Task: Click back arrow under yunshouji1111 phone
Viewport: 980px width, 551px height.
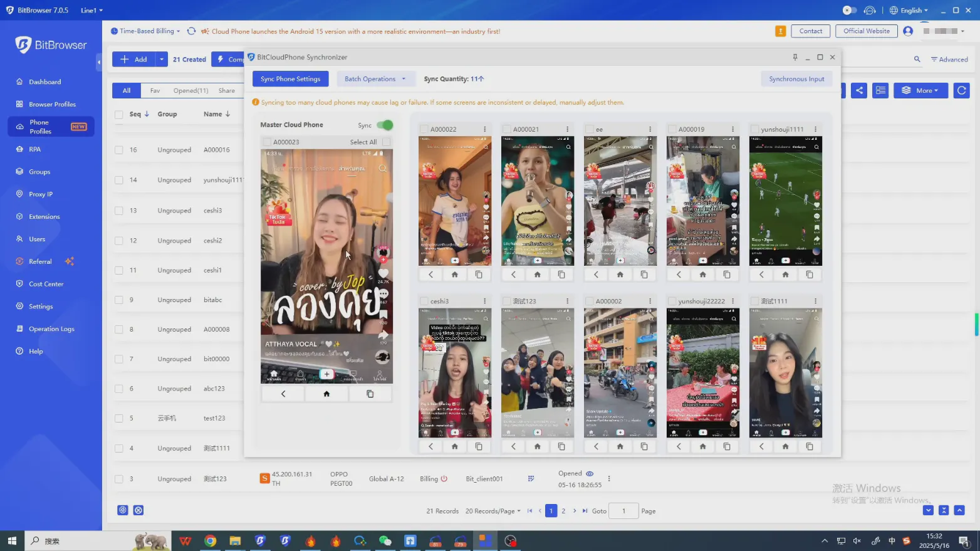Action: coord(761,275)
